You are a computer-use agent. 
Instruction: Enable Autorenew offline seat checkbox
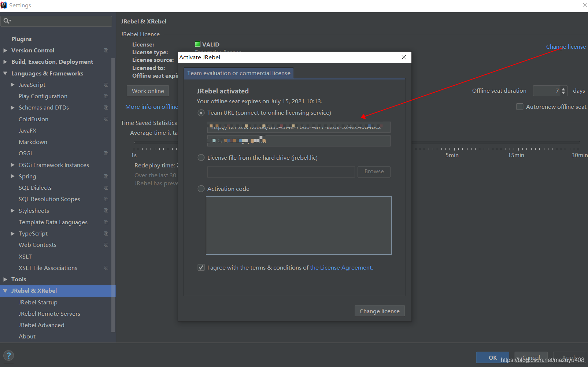[519, 107]
